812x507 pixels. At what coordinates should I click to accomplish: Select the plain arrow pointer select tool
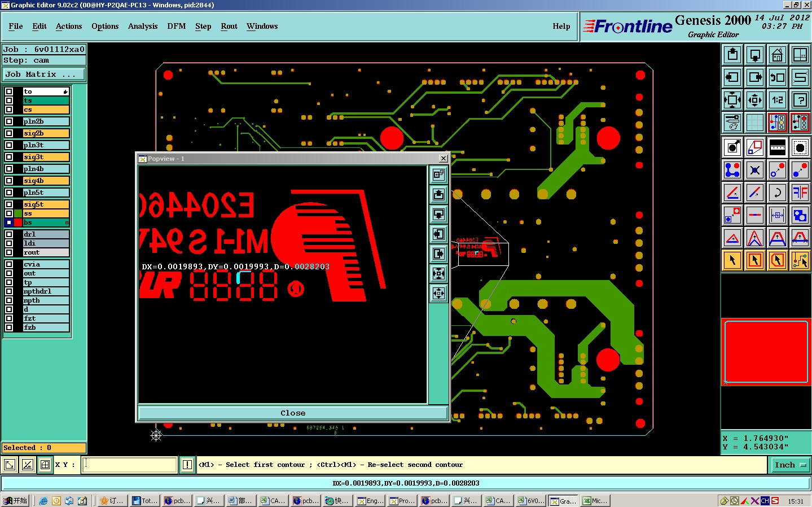pyautogui.click(x=732, y=260)
